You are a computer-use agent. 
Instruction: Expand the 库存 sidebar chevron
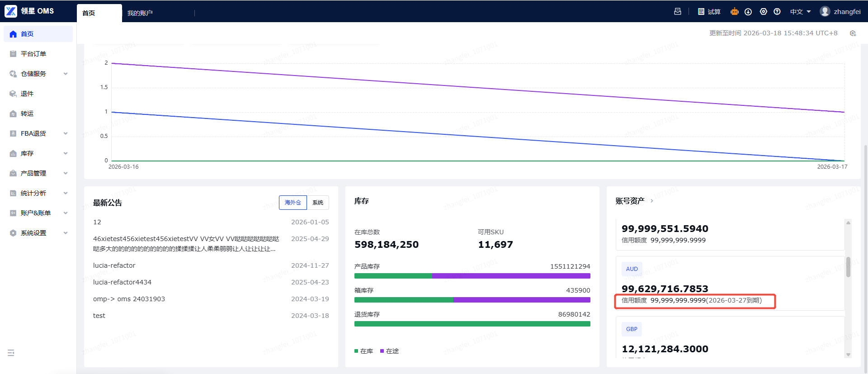tap(66, 153)
